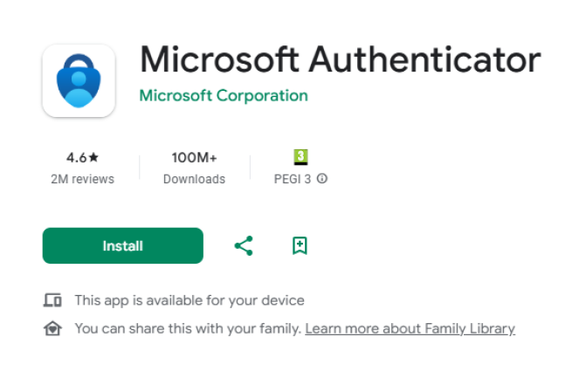586x392 pixels.
Task: Add app to wishlist with bookmark icon
Action: (x=300, y=246)
